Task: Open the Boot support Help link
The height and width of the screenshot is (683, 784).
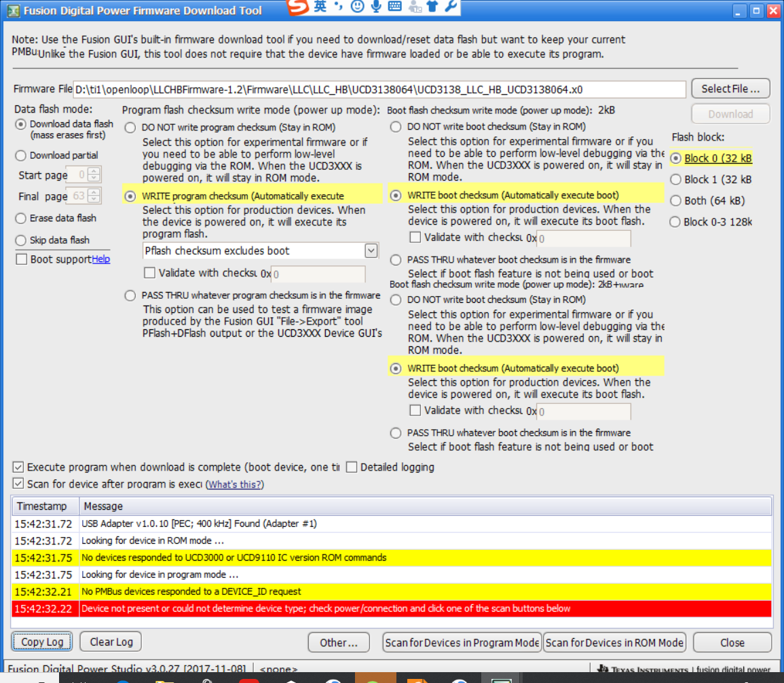Action: pos(100,259)
